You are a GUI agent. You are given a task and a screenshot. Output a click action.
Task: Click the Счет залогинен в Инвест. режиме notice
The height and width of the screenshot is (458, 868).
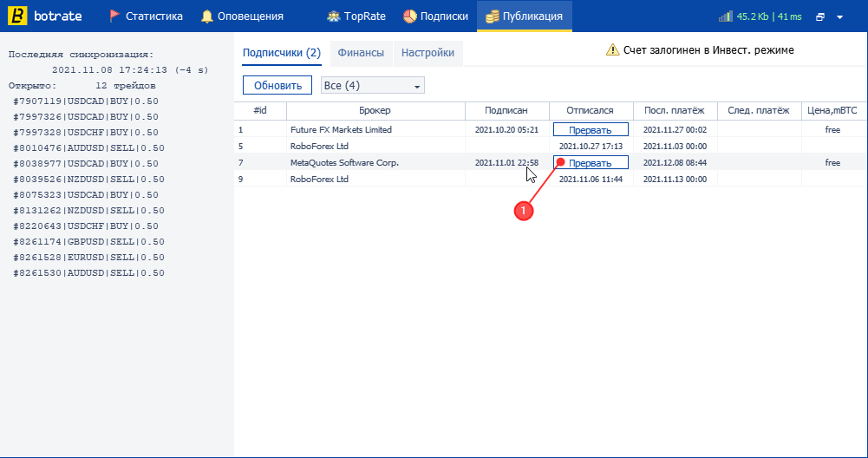708,50
